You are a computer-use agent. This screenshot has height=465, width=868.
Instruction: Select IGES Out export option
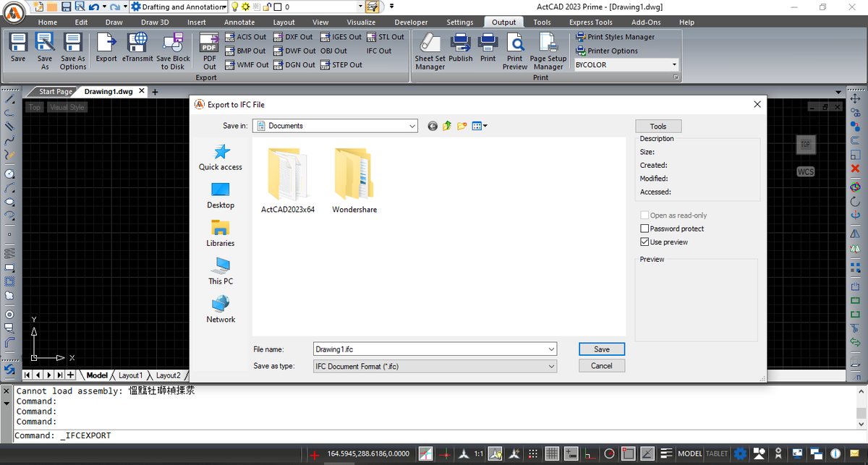click(341, 37)
